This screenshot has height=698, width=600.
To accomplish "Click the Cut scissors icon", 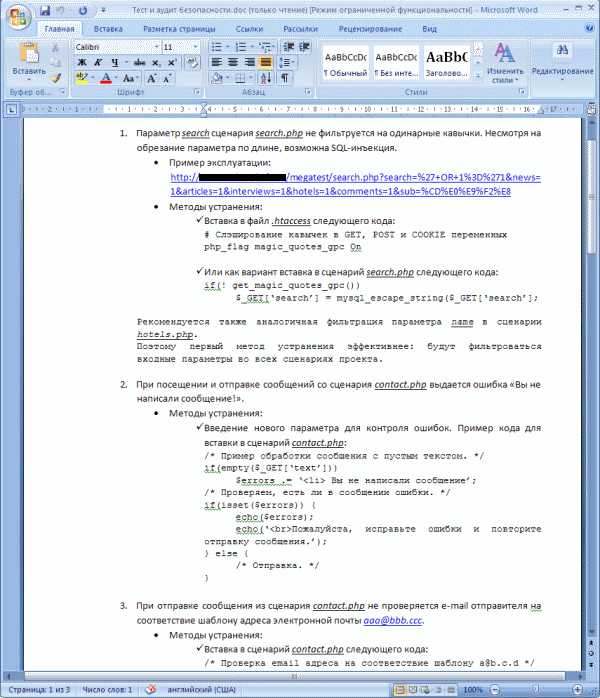I will (x=55, y=47).
